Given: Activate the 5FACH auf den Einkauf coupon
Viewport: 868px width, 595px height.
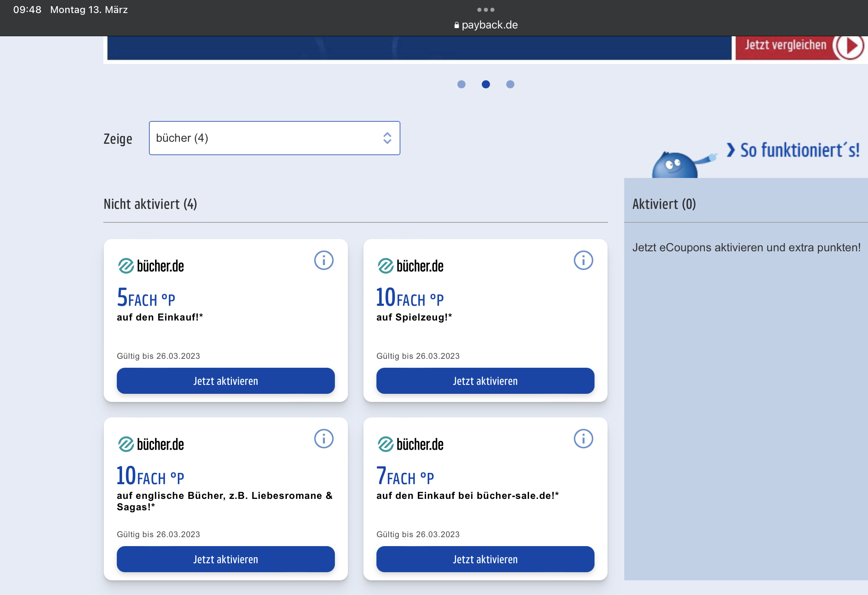Looking at the screenshot, I should coord(226,381).
